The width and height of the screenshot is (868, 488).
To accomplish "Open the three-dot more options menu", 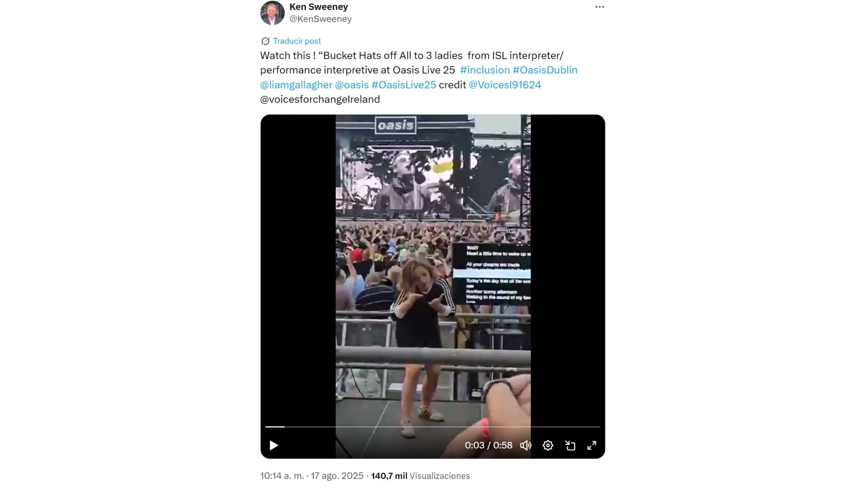I will point(599,7).
